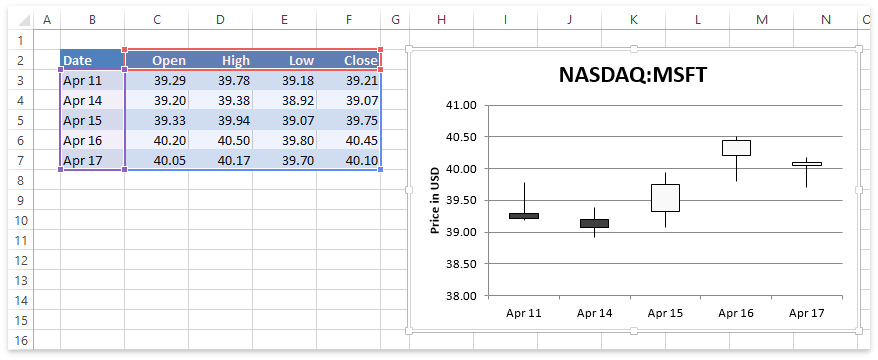This screenshot has width=878, height=360.
Task: Select column G header
Action: (395, 20)
